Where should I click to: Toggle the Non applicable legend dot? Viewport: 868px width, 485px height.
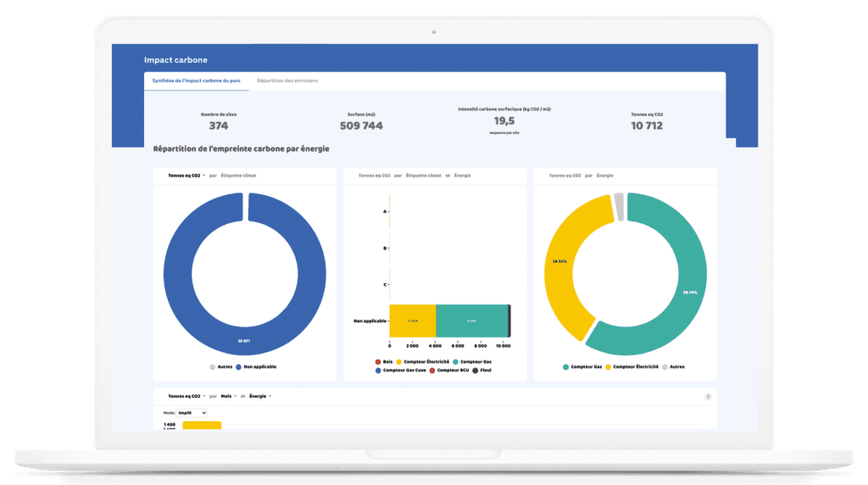[238, 366]
